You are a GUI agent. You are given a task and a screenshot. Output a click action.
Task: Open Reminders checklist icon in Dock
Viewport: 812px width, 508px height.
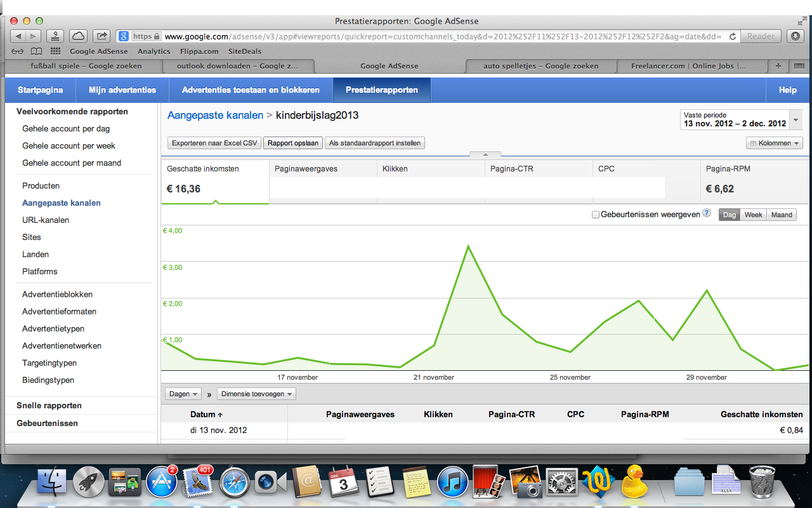tap(381, 483)
